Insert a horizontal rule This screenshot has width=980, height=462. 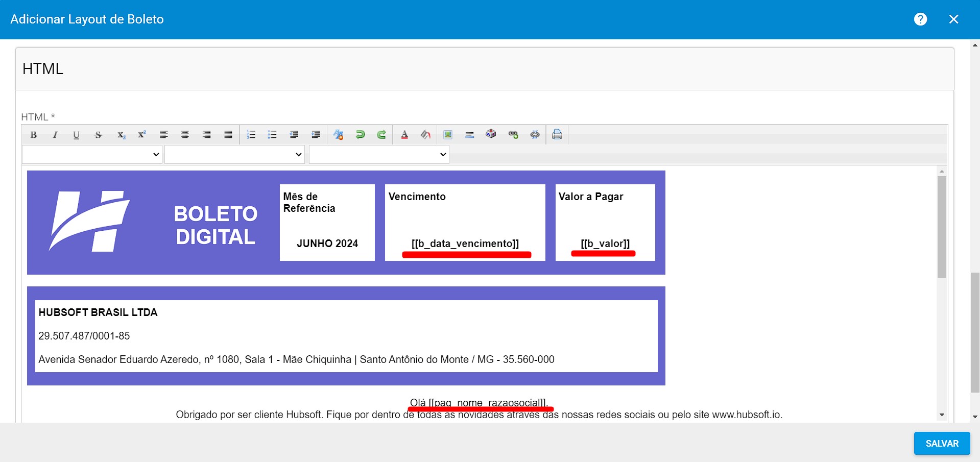[469, 135]
